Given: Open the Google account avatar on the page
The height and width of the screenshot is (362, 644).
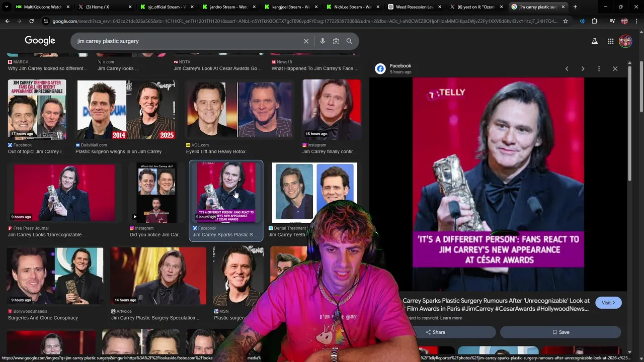Looking at the screenshot, I should click(625, 41).
